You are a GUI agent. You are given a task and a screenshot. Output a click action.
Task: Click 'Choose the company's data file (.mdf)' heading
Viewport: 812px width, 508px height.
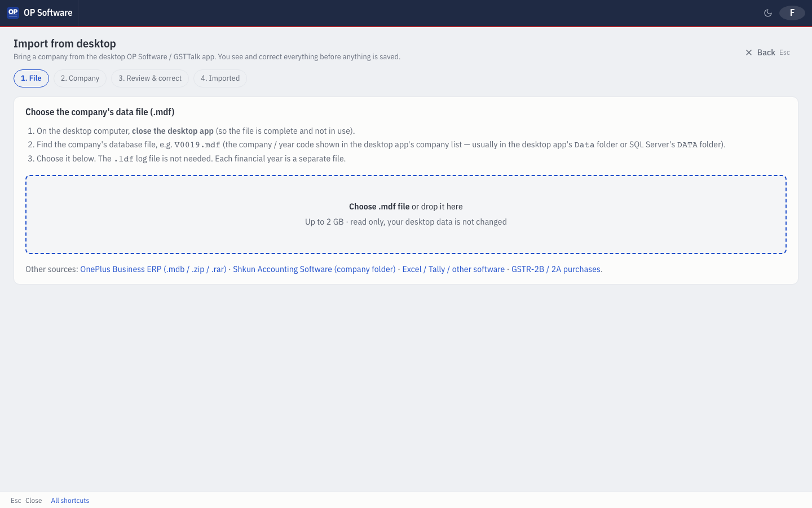point(100,112)
